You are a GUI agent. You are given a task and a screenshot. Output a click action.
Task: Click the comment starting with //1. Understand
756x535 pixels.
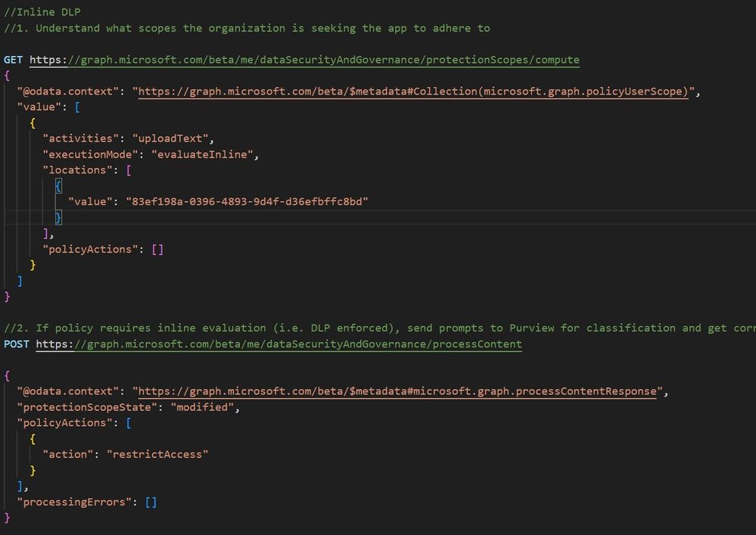click(247, 29)
